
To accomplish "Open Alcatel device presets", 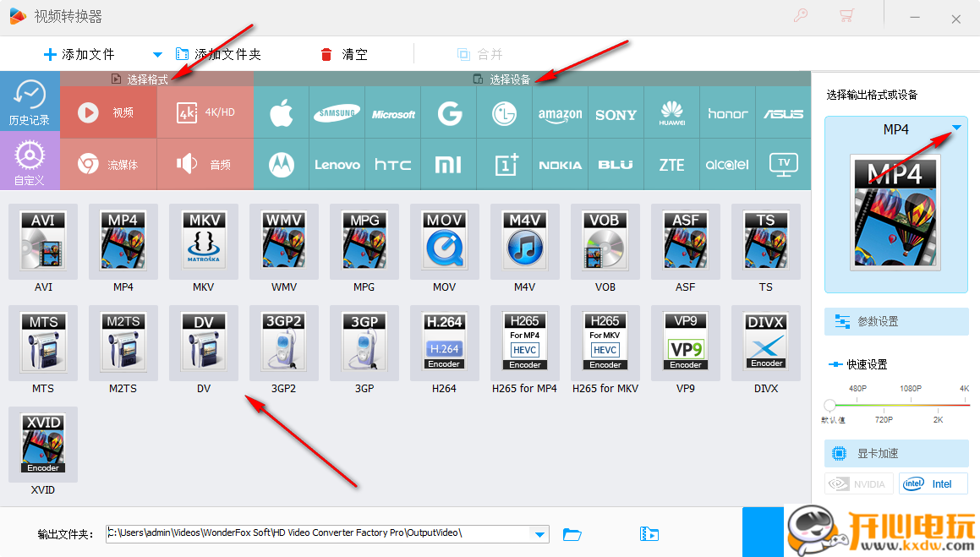I will point(727,164).
